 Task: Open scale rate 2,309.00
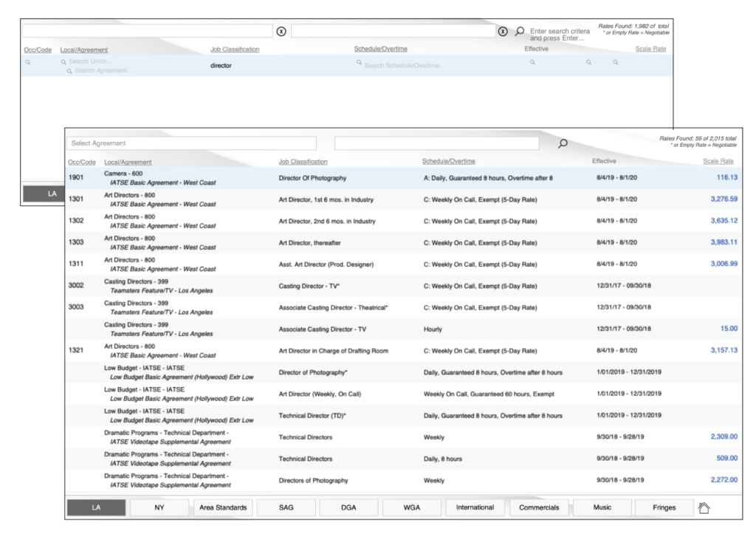click(724, 436)
